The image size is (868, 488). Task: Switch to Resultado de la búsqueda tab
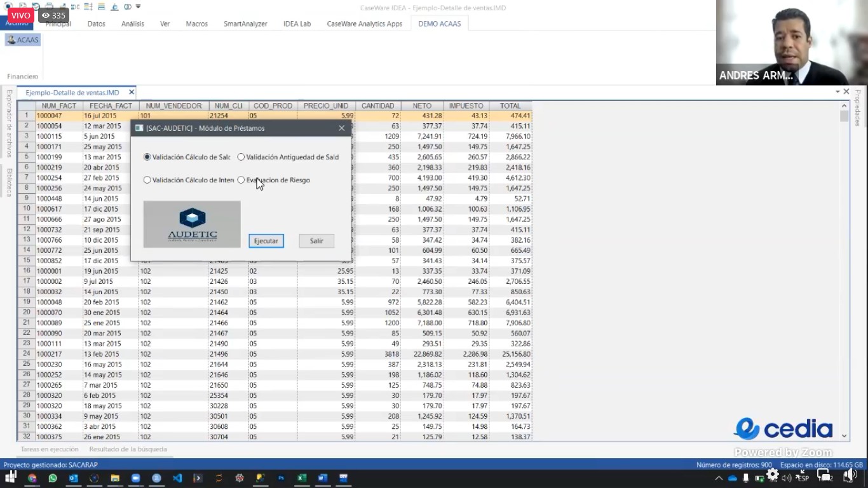click(x=128, y=449)
